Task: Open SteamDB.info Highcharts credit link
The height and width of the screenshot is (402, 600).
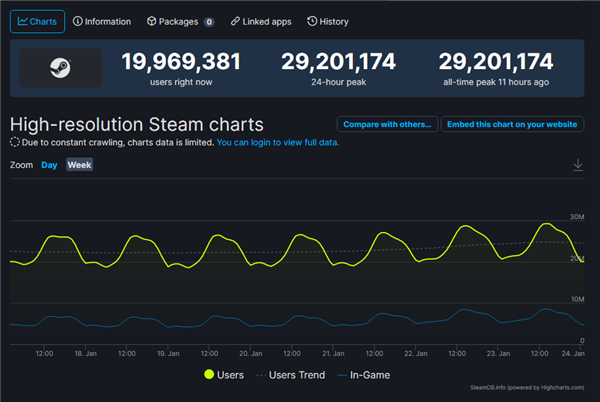Action: pos(527,387)
